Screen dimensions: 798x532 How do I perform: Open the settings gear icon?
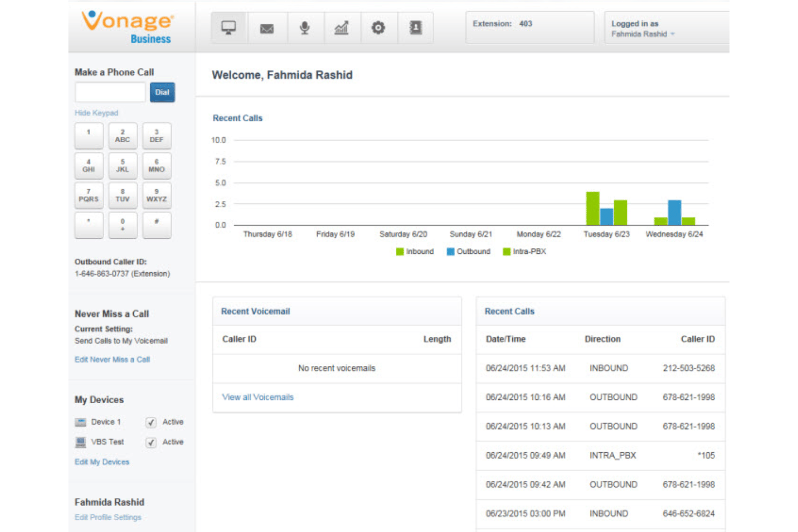[379, 27]
